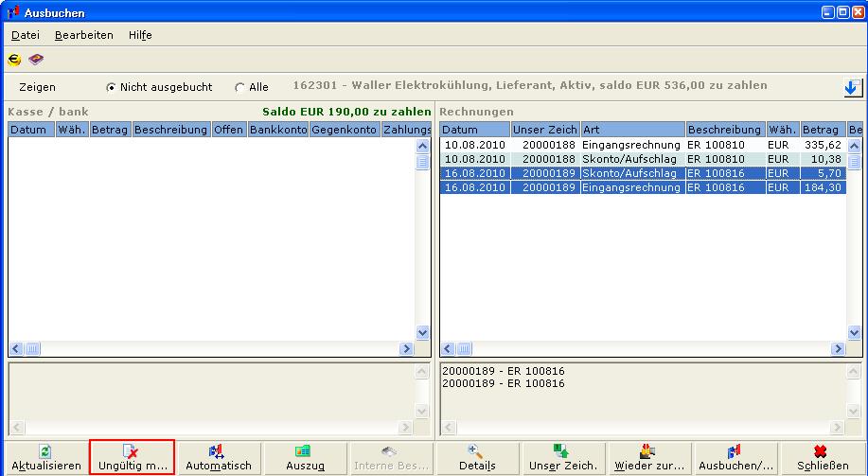The height and width of the screenshot is (476, 868).
Task: Click the purple book toolbar icon
Action: pyautogui.click(x=36, y=60)
